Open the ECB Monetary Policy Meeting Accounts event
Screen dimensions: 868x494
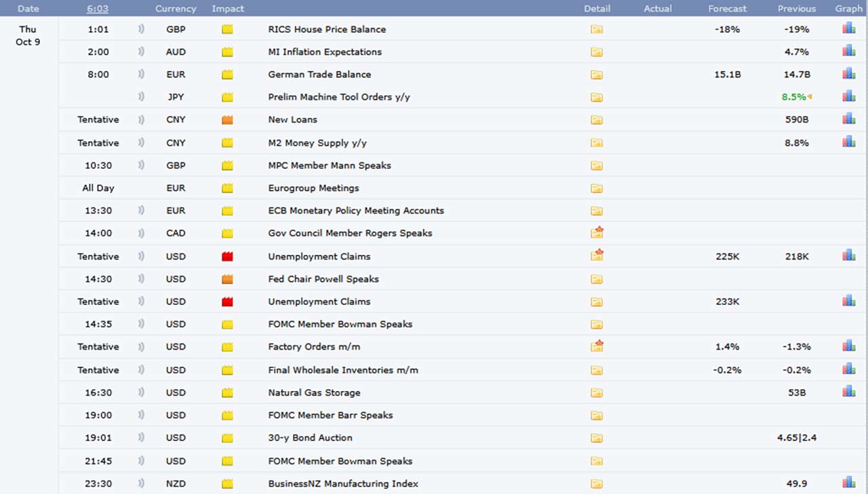point(356,210)
